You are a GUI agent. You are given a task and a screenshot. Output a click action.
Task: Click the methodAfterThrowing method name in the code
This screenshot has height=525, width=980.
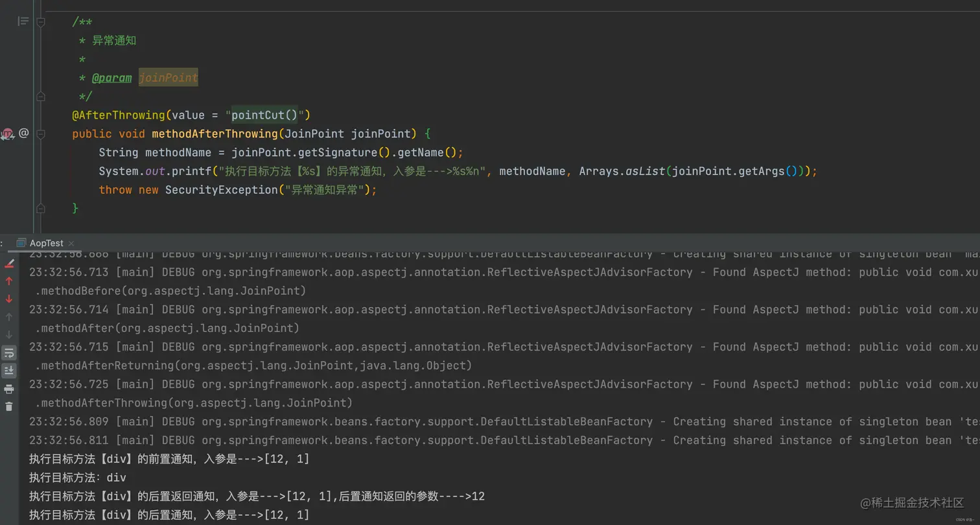(215, 134)
